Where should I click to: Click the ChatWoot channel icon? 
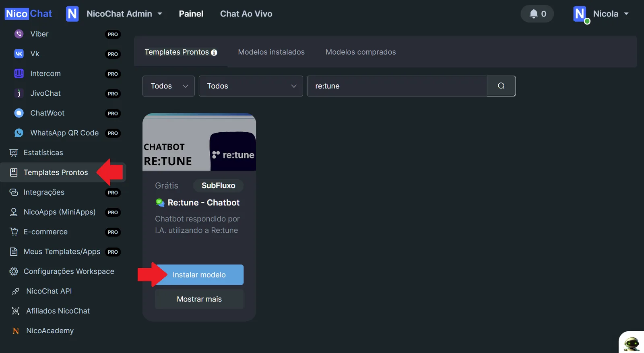19,113
